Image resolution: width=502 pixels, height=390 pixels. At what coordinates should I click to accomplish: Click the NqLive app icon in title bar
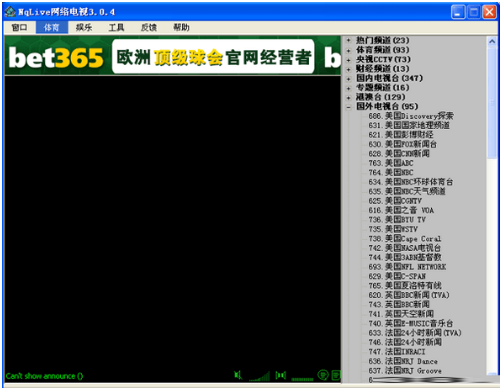pos(10,12)
